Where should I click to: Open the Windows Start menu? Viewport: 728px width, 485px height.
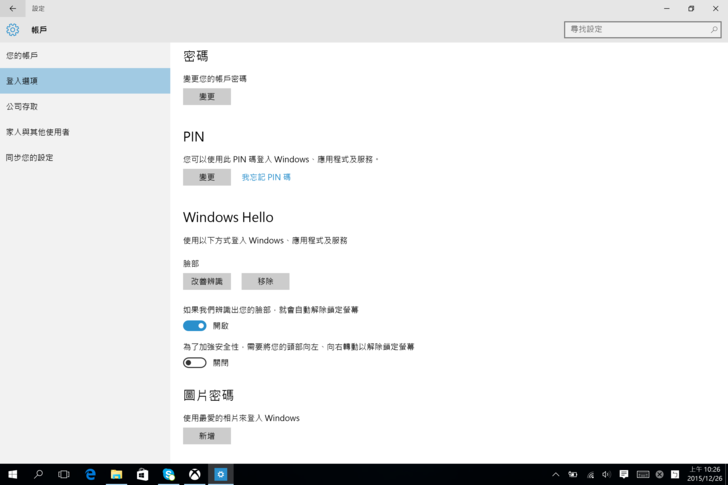tap(13, 474)
